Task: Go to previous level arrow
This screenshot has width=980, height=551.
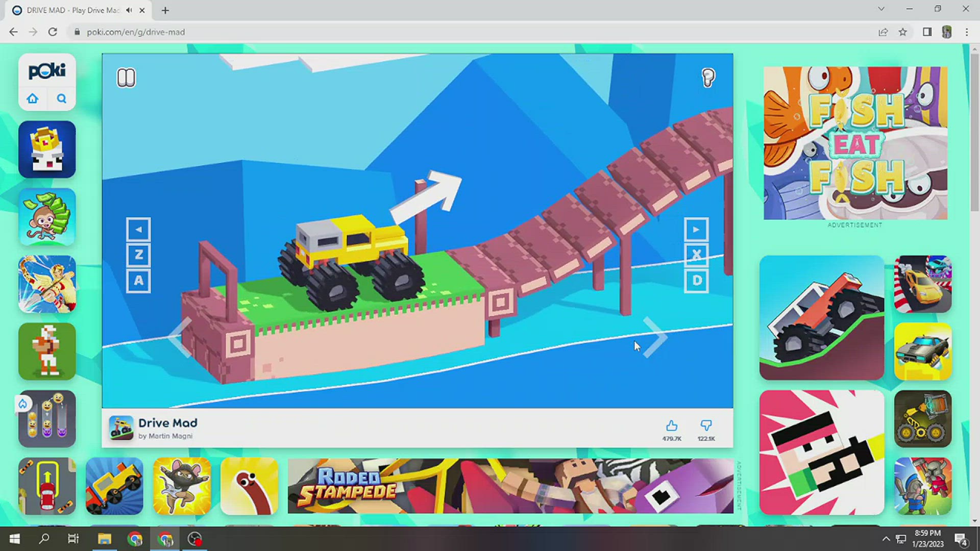Action: (x=180, y=337)
